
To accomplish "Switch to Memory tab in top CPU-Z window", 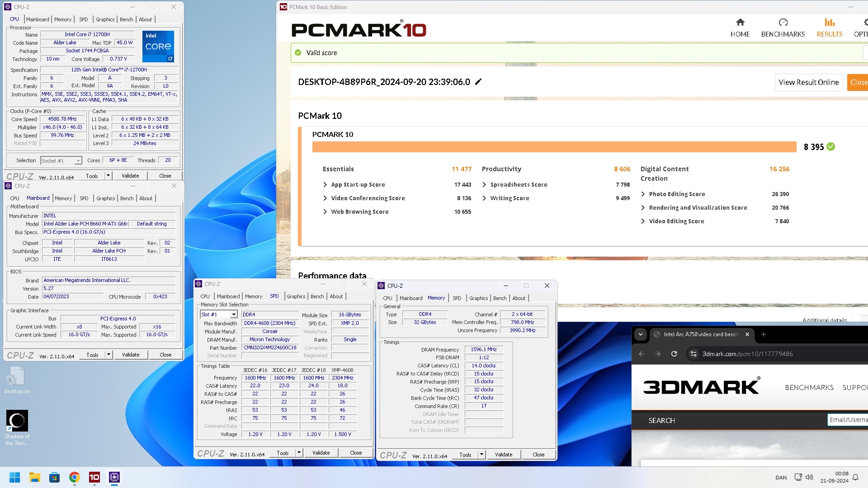I will (x=63, y=19).
